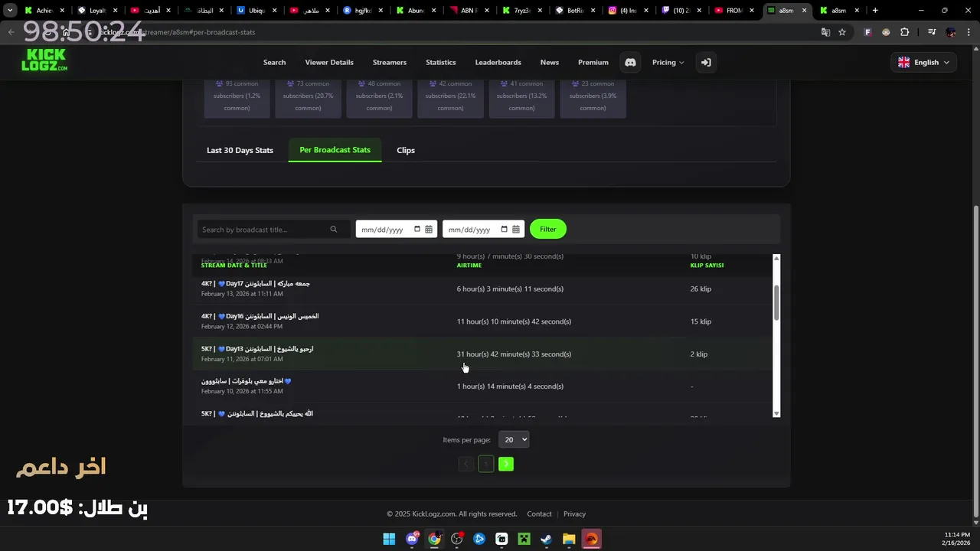Click the login arrow icon in navbar

click(706, 63)
